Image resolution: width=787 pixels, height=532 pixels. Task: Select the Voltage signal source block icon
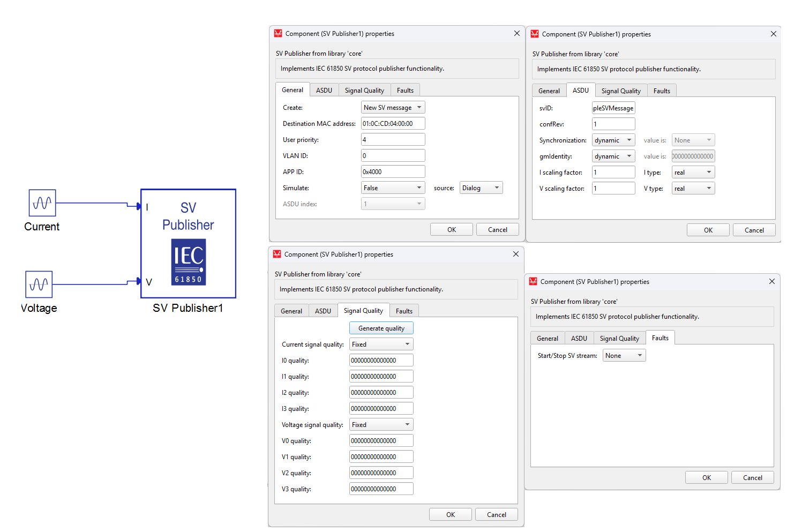[x=39, y=284]
